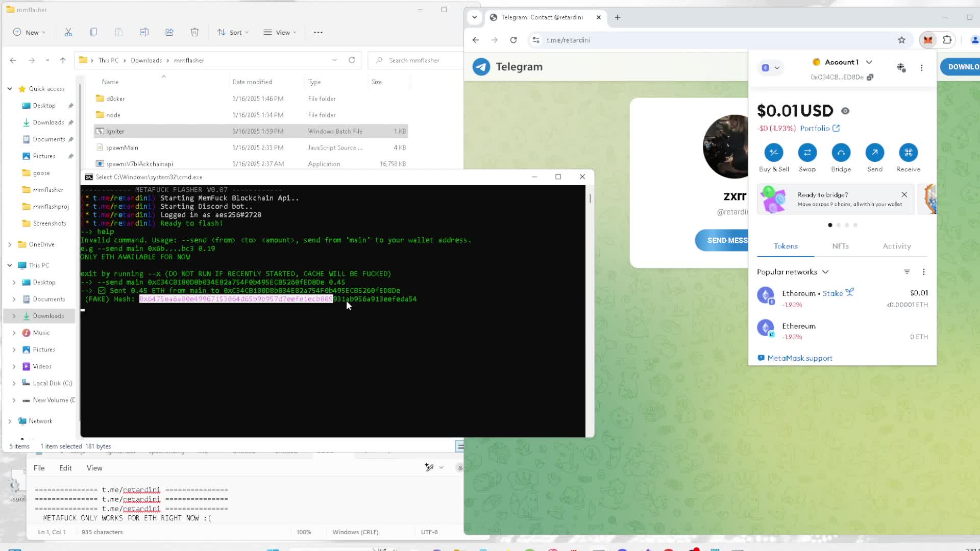Switch to the NFTs tab
Screen dimensions: 980x551
[840, 246]
